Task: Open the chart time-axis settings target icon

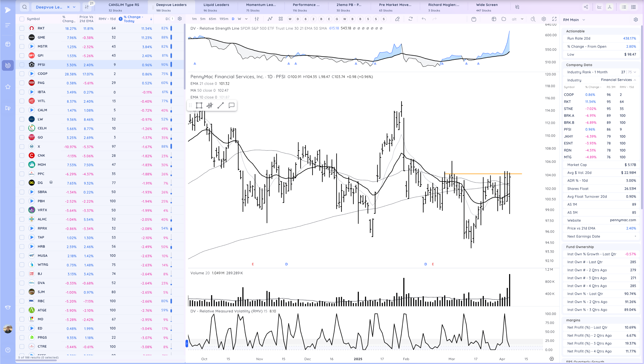Action: click(552, 359)
